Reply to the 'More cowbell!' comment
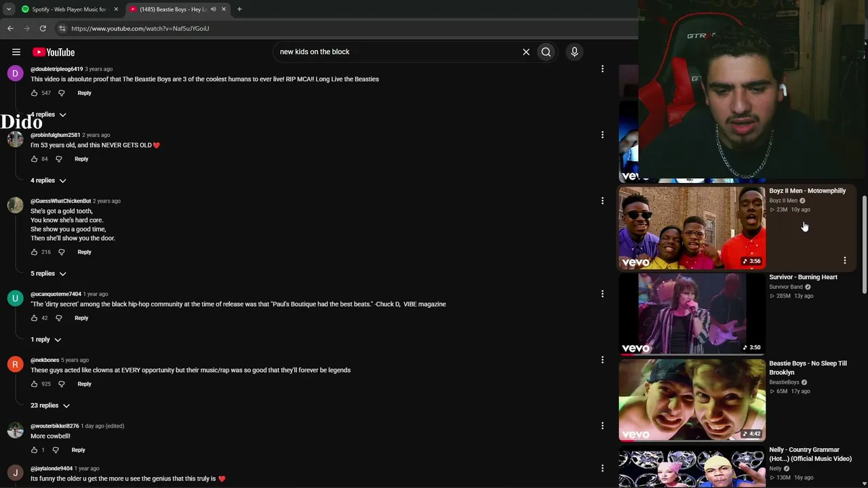 tap(78, 450)
